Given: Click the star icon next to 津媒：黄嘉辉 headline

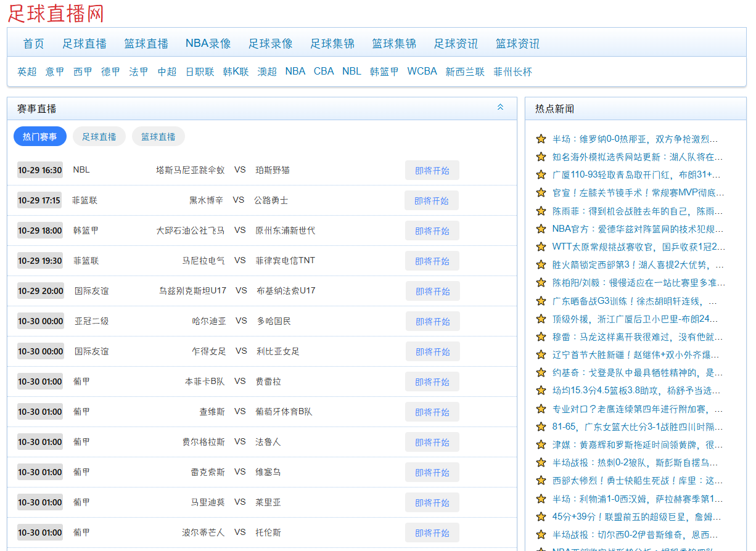Looking at the screenshot, I should pyautogui.click(x=541, y=445).
